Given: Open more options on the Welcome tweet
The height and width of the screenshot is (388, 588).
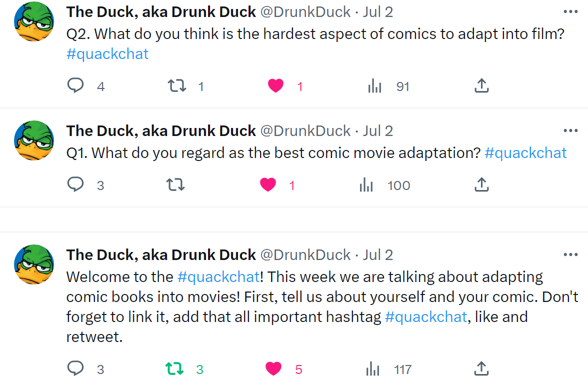Looking at the screenshot, I should 570,254.
